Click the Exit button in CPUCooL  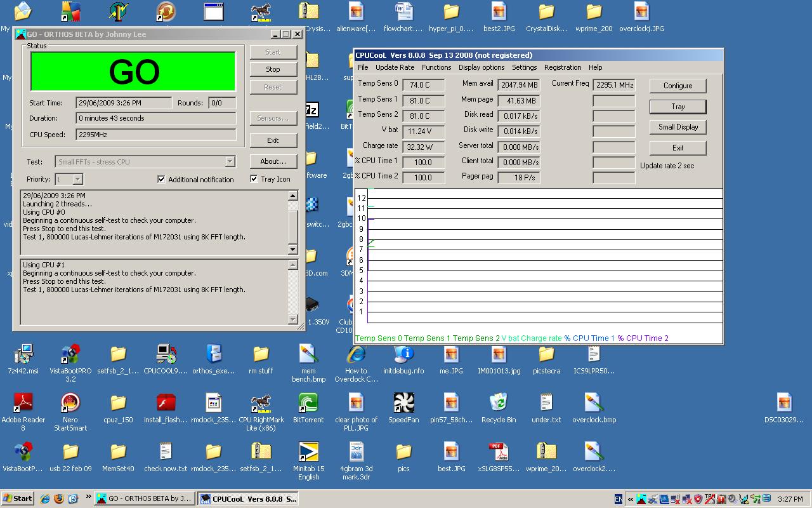click(678, 148)
